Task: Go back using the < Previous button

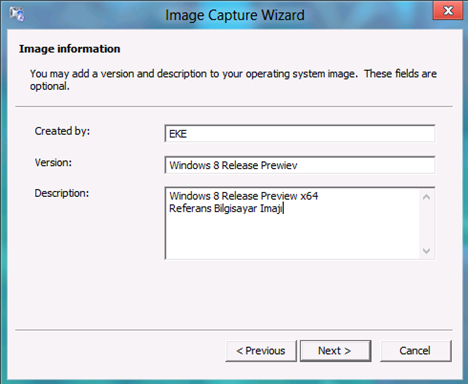Action: [x=261, y=351]
